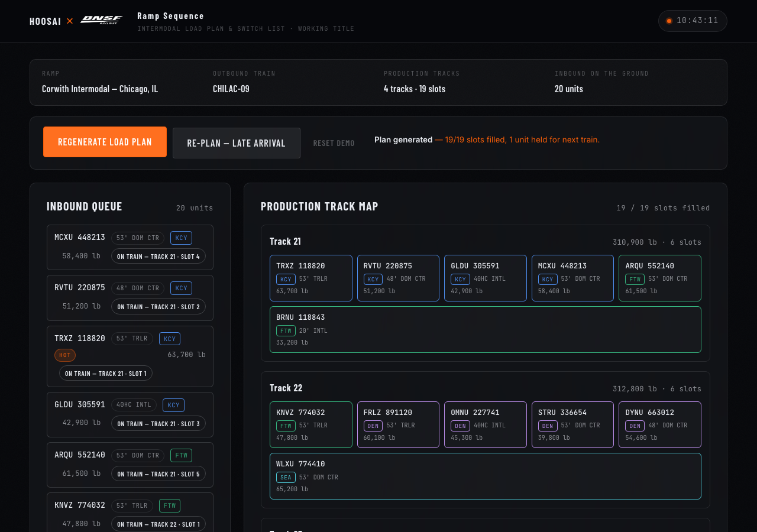Click the 4 tracks · 19 slots value
The image size is (757, 532).
415,89
